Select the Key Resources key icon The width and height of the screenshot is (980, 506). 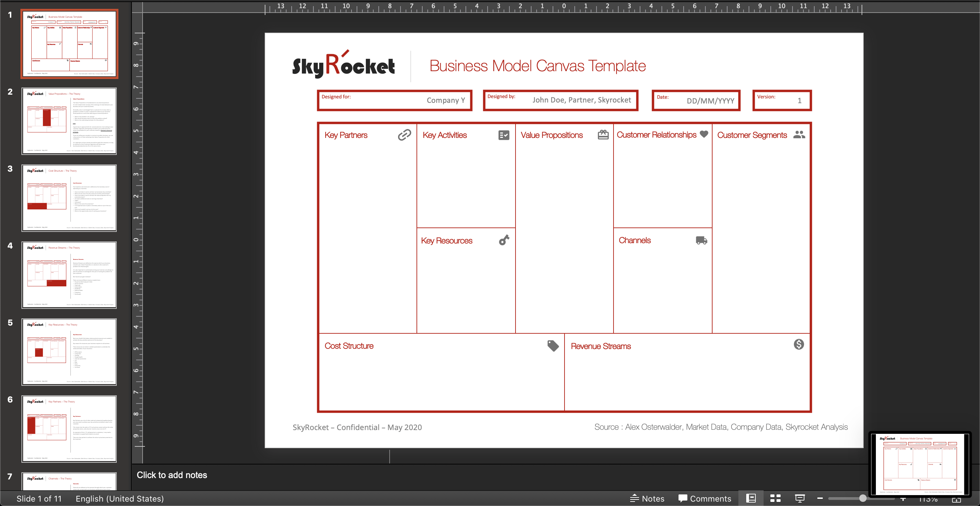point(504,240)
